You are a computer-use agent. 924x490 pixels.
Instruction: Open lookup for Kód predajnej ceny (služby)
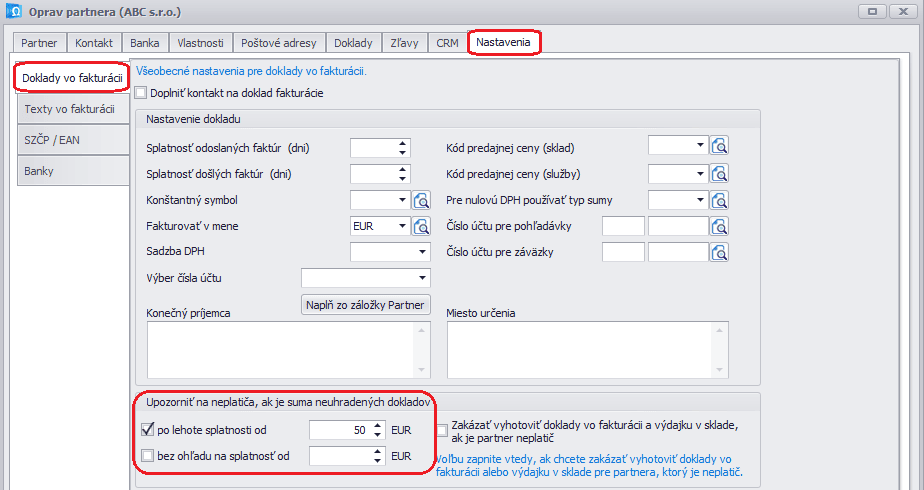point(718,174)
